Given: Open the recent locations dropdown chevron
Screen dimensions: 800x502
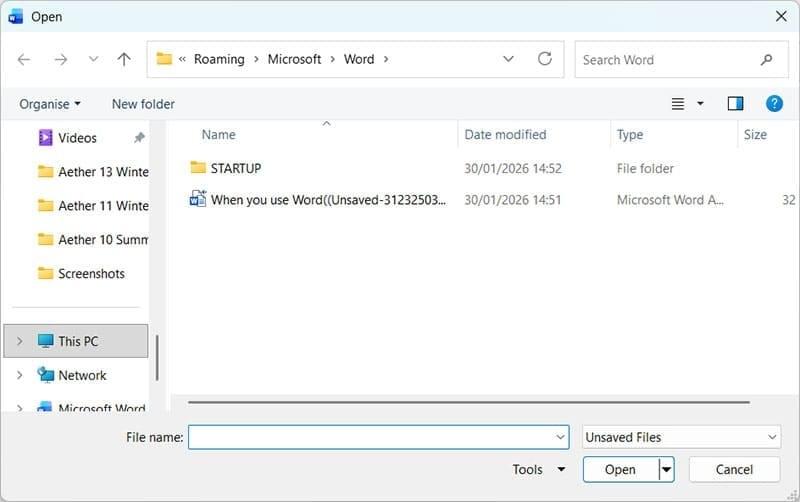Looking at the screenshot, I should click(93, 60).
